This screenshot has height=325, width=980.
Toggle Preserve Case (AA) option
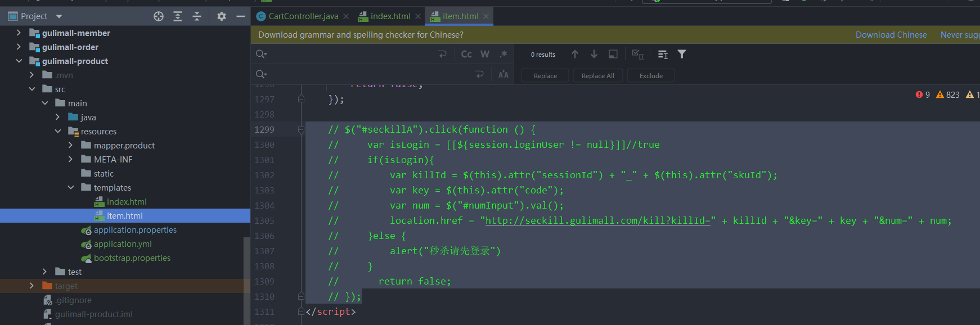504,74
